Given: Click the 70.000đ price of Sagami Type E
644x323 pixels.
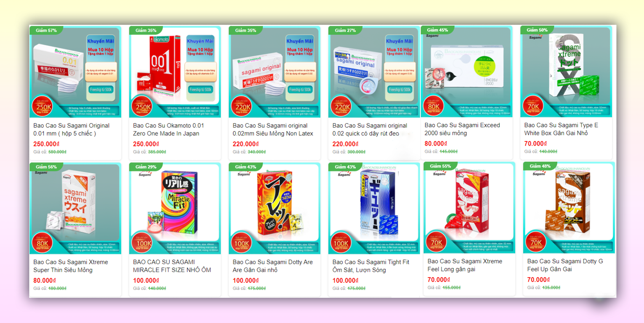Looking at the screenshot, I should pos(535,143).
